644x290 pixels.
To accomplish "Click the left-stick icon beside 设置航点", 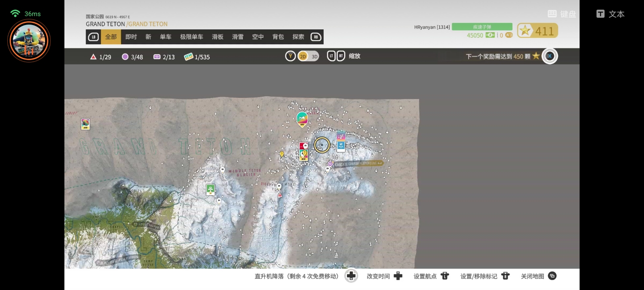I will click(445, 276).
